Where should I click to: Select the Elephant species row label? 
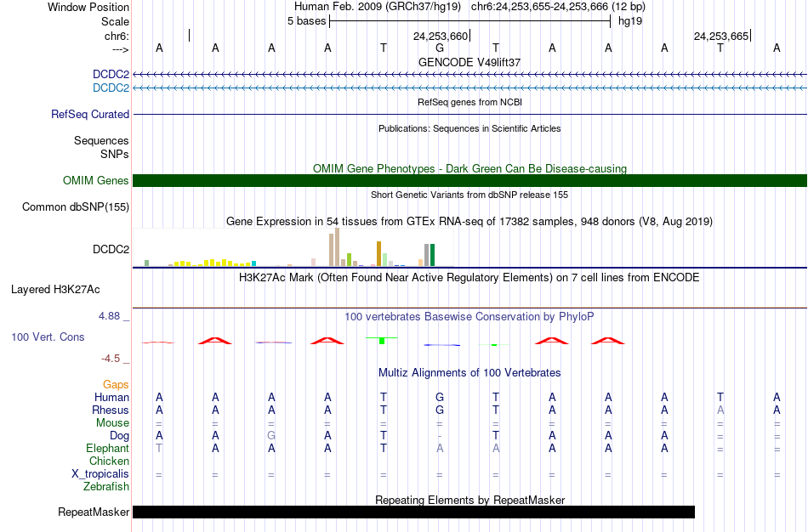coord(107,449)
